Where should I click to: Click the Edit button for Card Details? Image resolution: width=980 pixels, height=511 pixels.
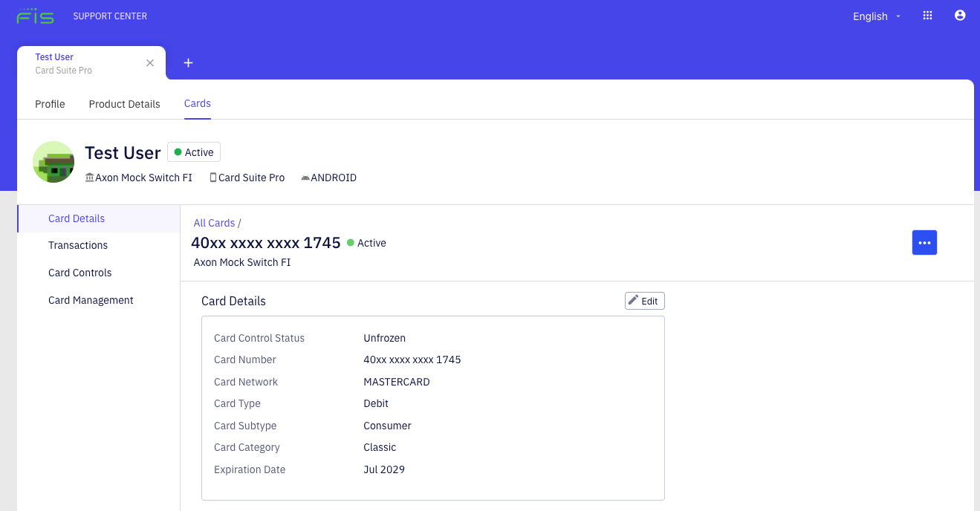[644, 300]
